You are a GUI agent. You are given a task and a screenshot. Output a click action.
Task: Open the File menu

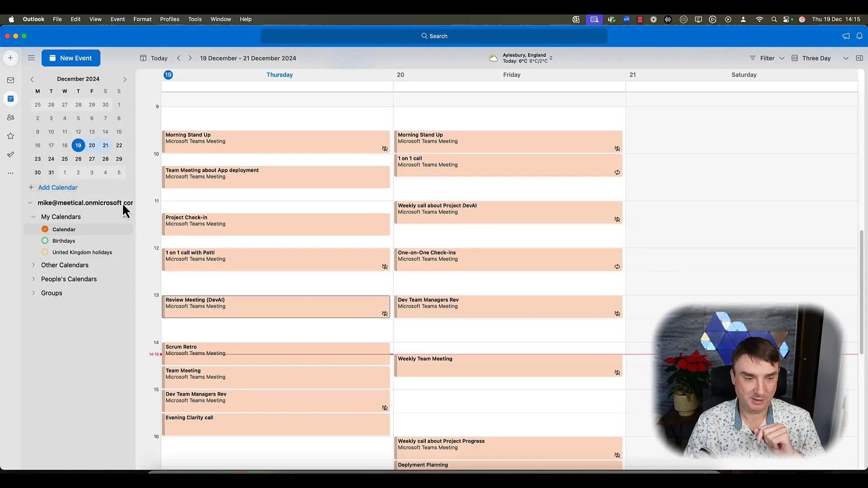pyautogui.click(x=57, y=19)
